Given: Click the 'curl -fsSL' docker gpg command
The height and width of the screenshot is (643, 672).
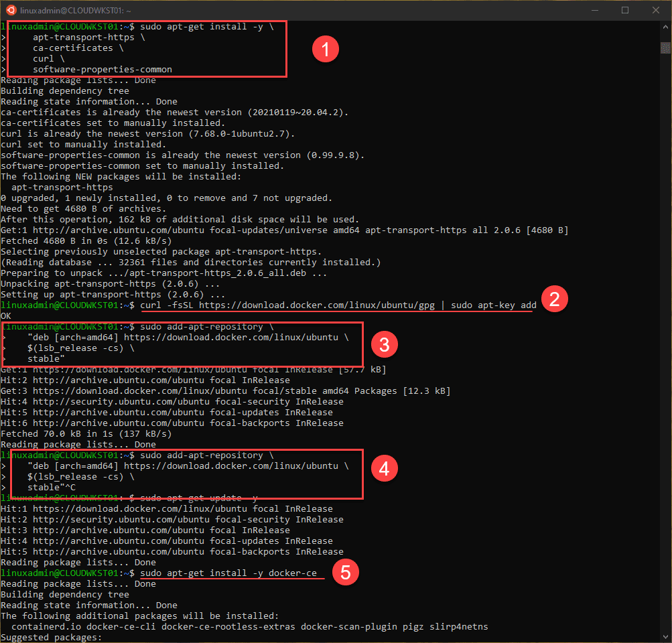Looking at the screenshot, I should pyautogui.click(x=338, y=305).
